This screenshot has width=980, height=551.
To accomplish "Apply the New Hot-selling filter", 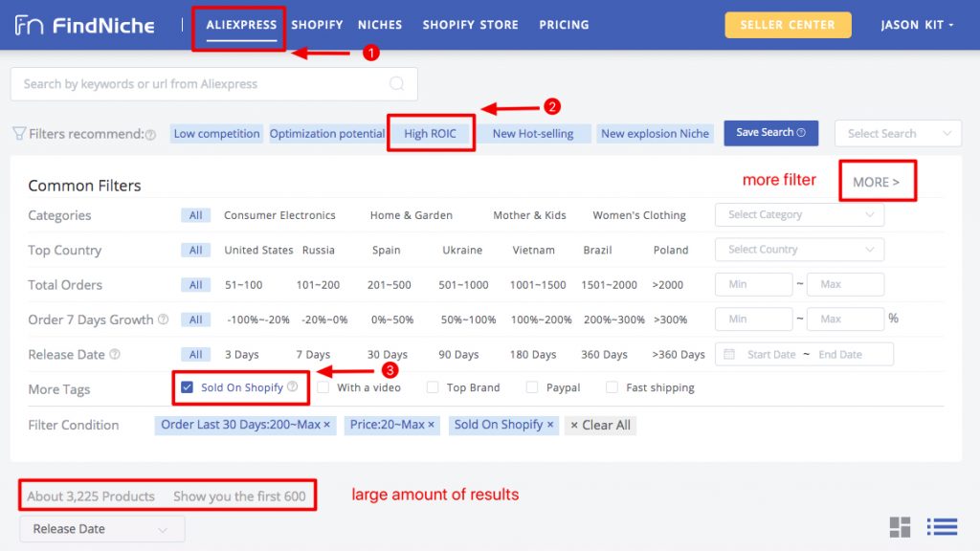I will coord(533,134).
